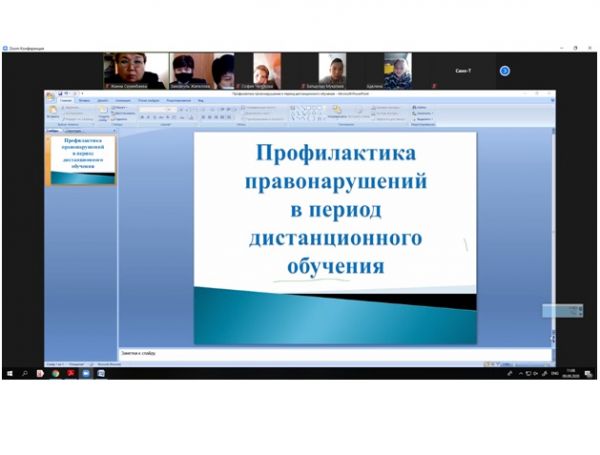
Task: Switch to the Вставка ribbon tab
Action: pos(85,100)
